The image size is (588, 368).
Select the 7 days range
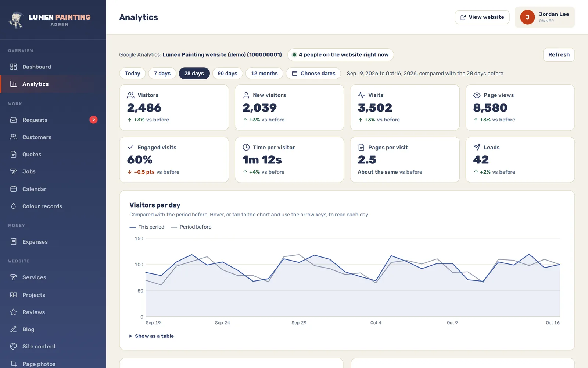162,73
